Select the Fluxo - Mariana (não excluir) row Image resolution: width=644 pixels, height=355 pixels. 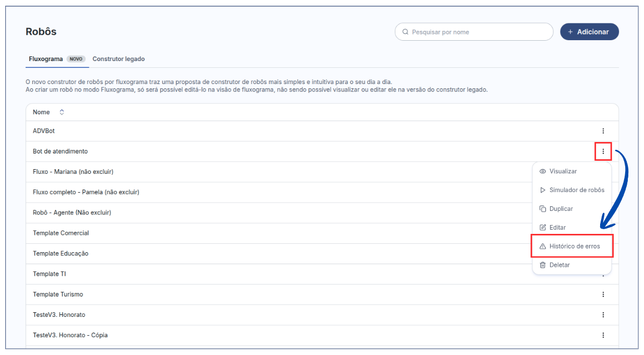[73, 172]
